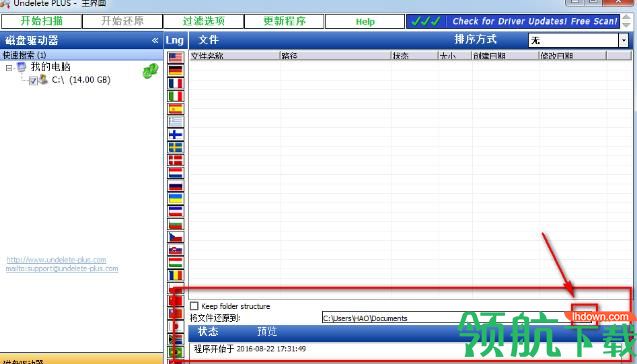Choose the Greek flag language
Image resolution: width=637 pixels, height=364 pixels.
tap(176, 121)
